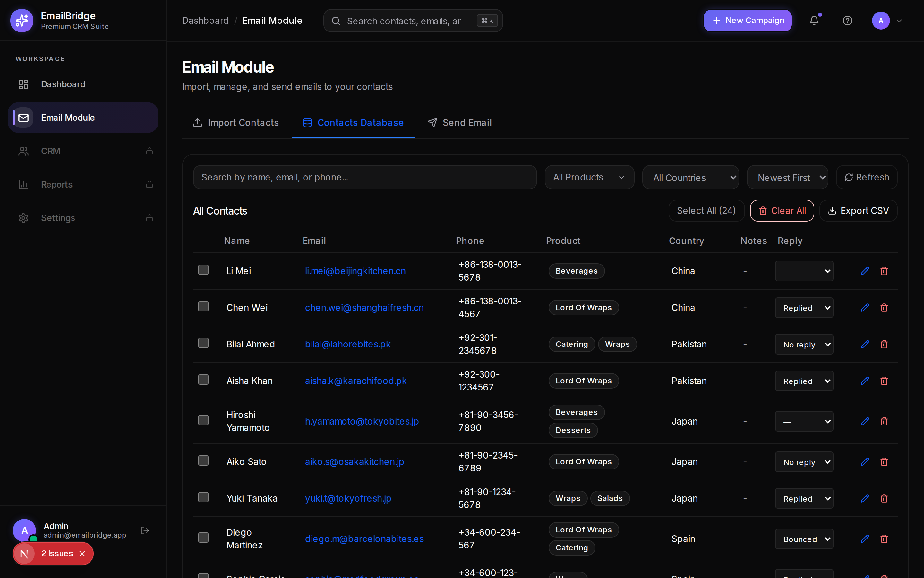Delete the Aiko Sato contact
924x578 pixels.
click(x=884, y=462)
